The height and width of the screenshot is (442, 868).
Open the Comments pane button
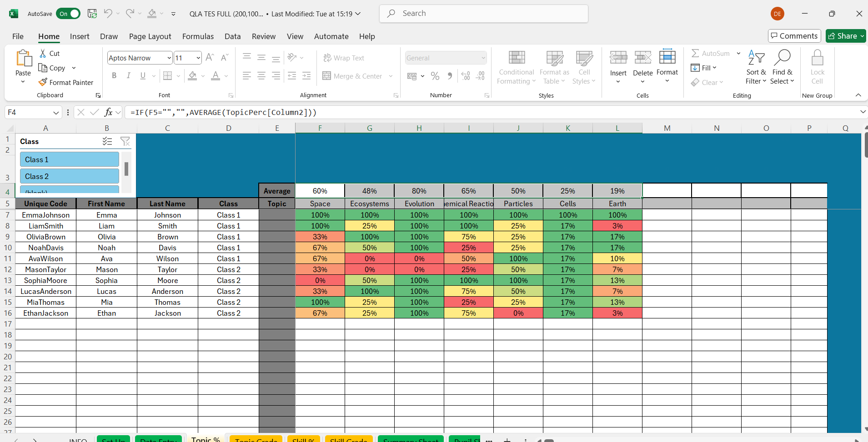[794, 36]
